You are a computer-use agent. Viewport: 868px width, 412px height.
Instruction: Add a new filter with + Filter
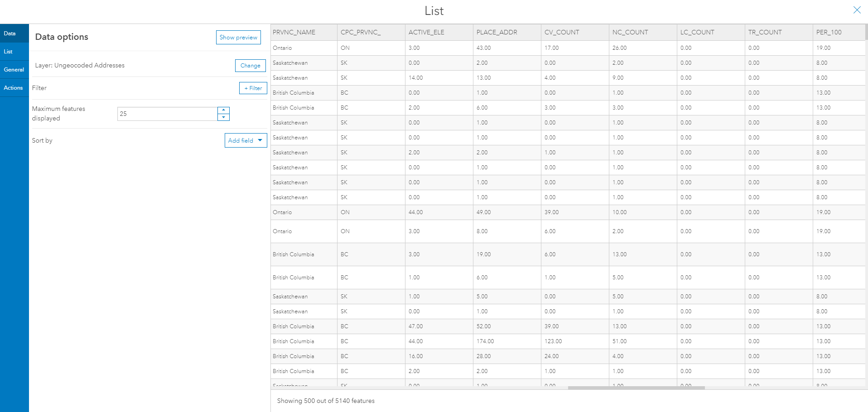(x=253, y=88)
